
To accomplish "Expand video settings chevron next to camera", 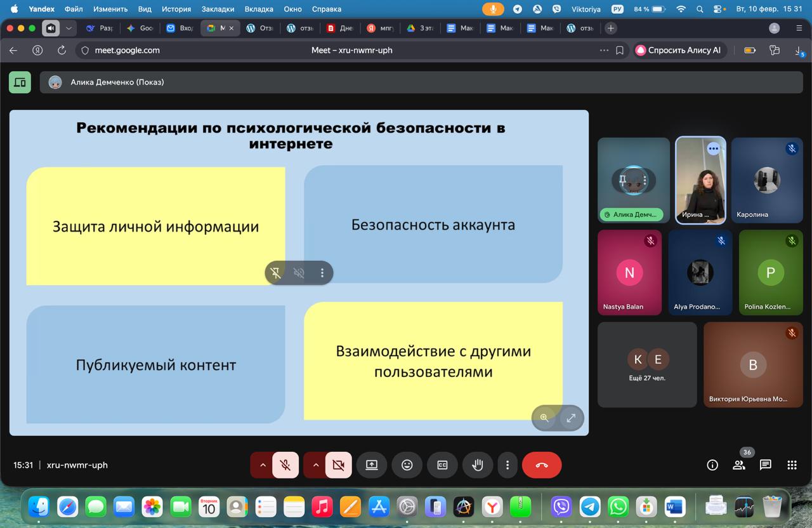I will pos(315,465).
